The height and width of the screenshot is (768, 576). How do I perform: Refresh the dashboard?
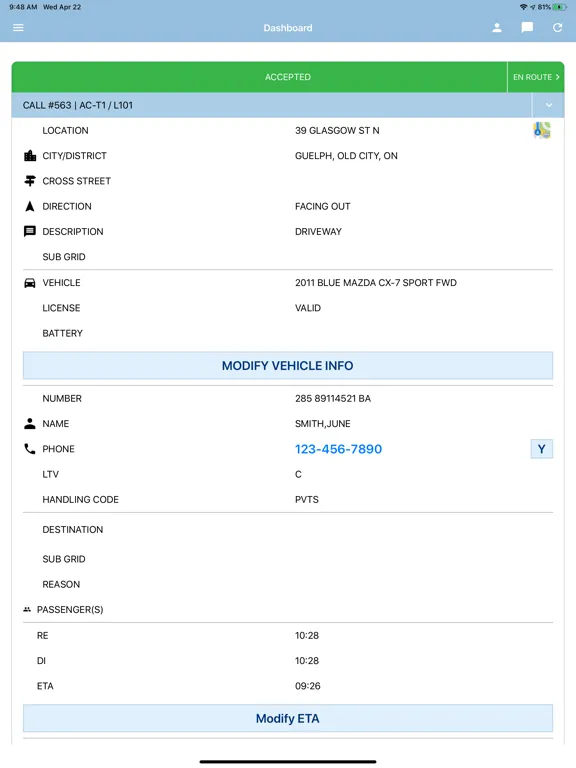557,28
